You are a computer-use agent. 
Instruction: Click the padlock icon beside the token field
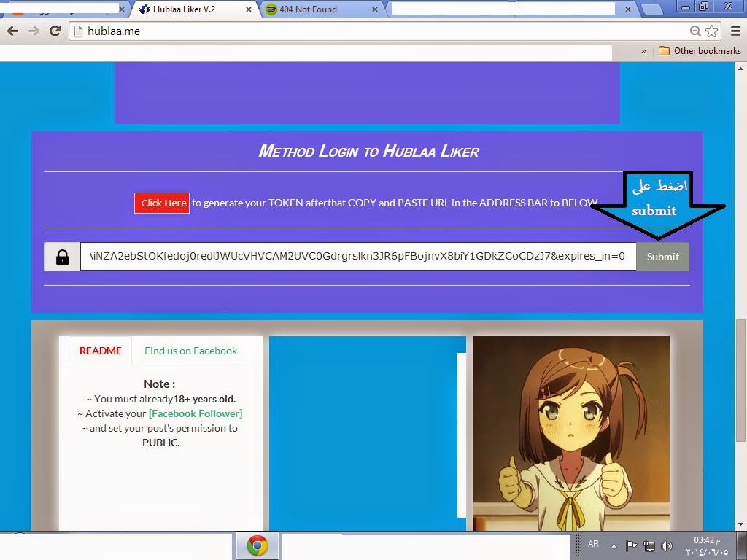click(63, 257)
